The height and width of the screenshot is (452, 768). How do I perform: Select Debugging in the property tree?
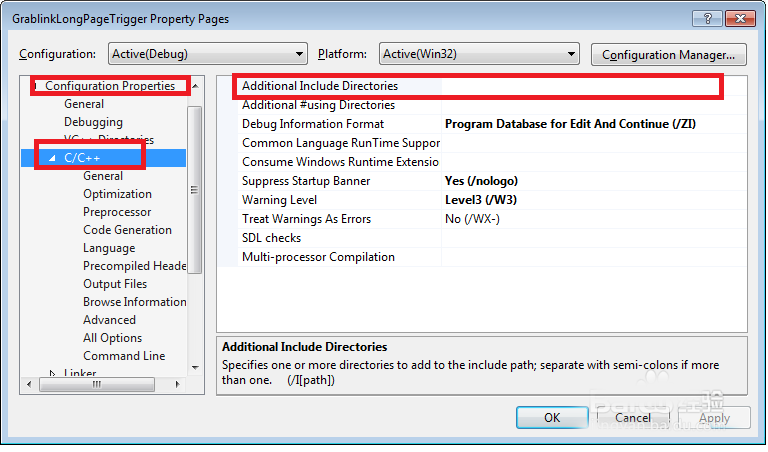[93, 122]
